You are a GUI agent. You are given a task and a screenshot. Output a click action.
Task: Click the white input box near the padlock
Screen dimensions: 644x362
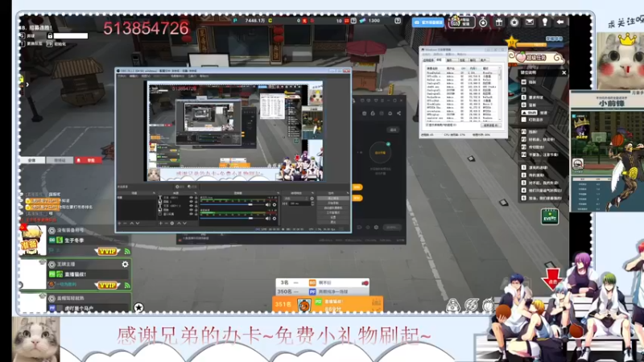pos(71,35)
